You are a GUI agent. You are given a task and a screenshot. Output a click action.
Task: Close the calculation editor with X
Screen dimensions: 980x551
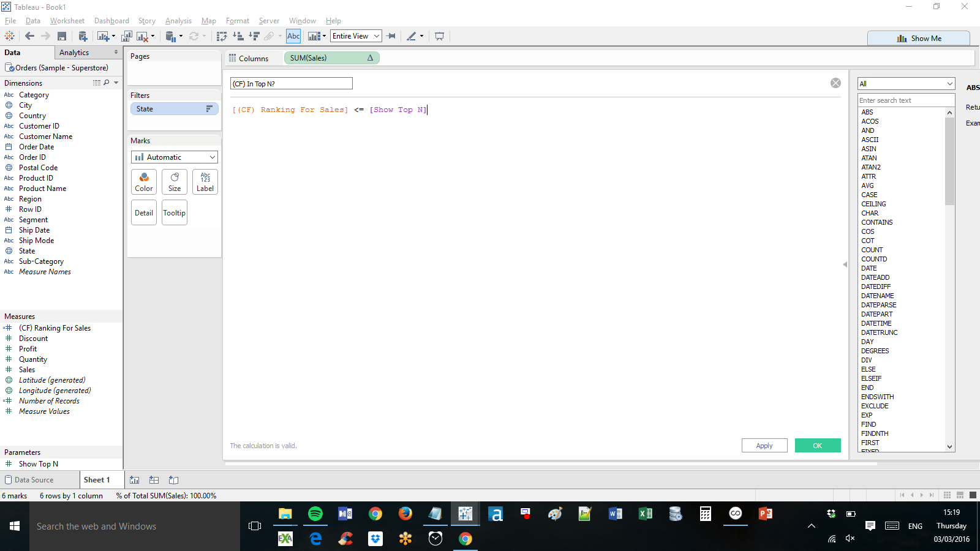click(x=835, y=83)
